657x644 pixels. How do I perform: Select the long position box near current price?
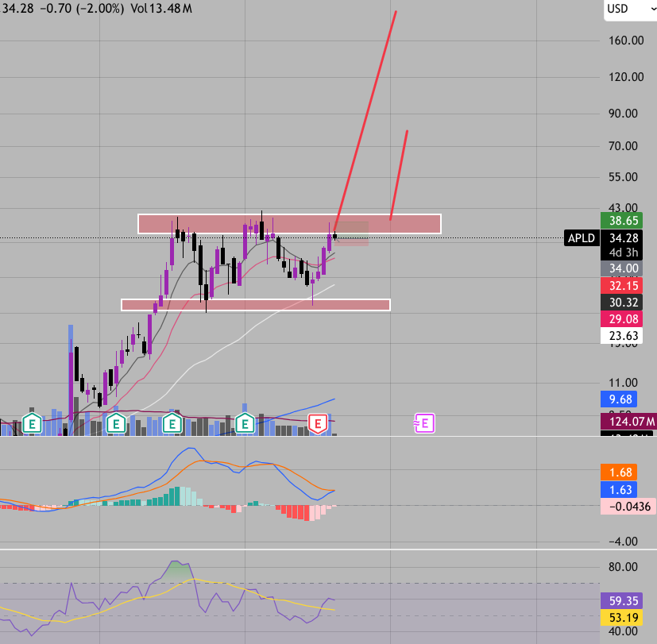tap(352, 233)
